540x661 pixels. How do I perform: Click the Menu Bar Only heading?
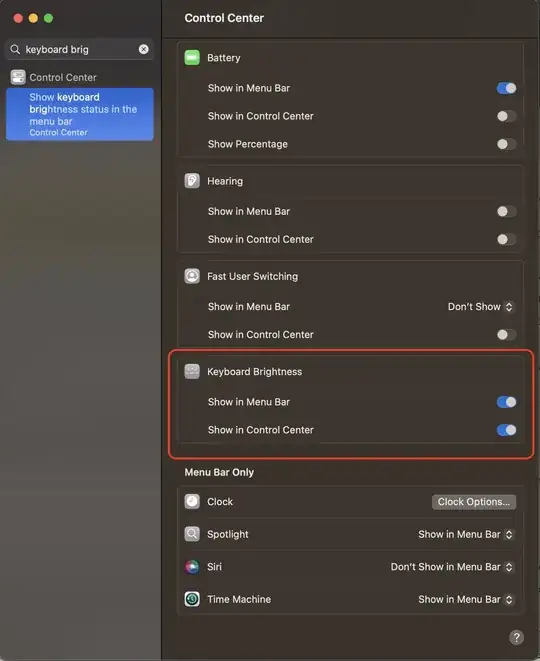pyautogui.click(x=219, y=472)
